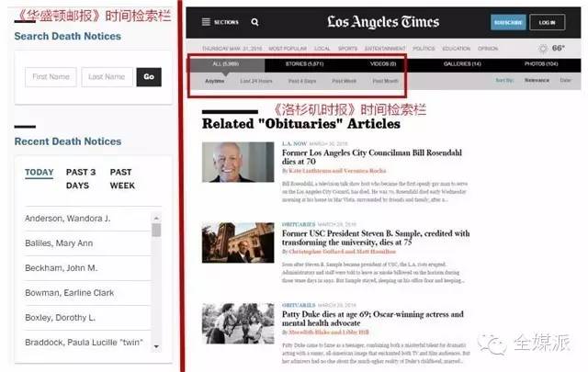Switch to the STORIES results tab
This screenshot has height=372, width=588.
pos(304,64)
